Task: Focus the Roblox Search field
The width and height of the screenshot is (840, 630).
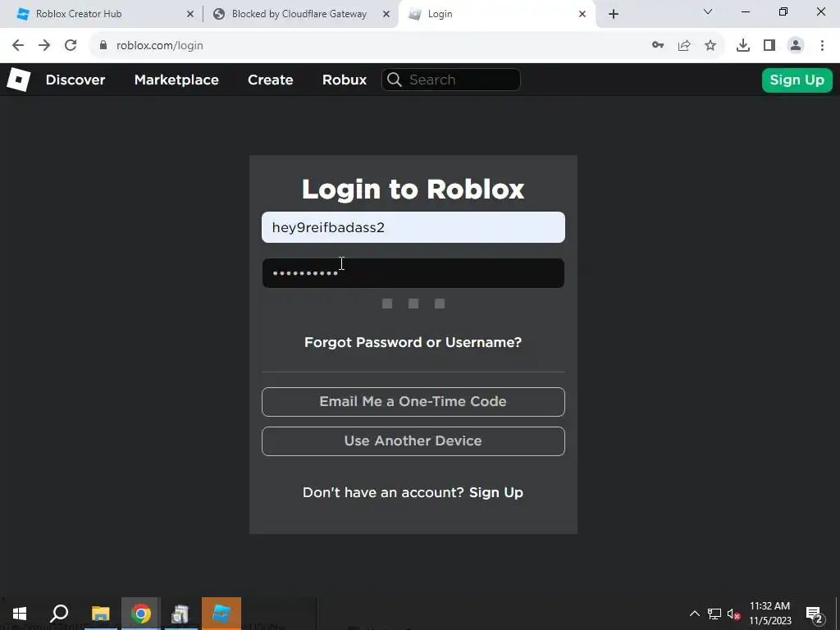Action: click(450, 80)
